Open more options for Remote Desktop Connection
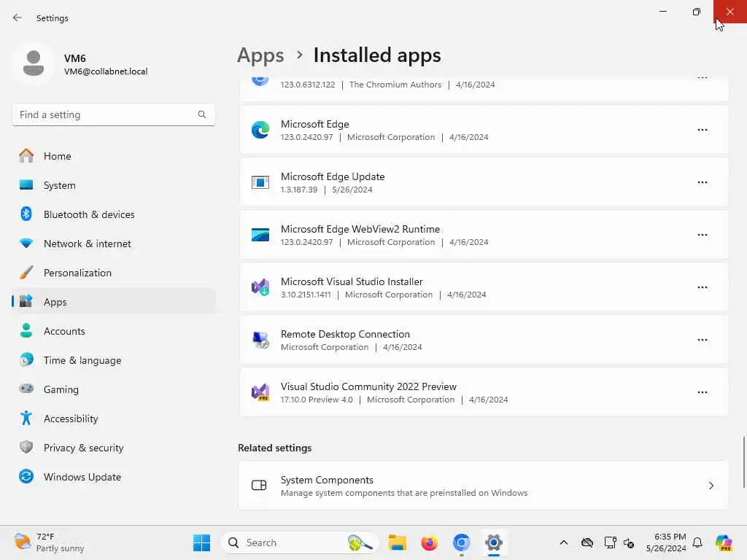This screenshot has width=747, height=560. 703,340
